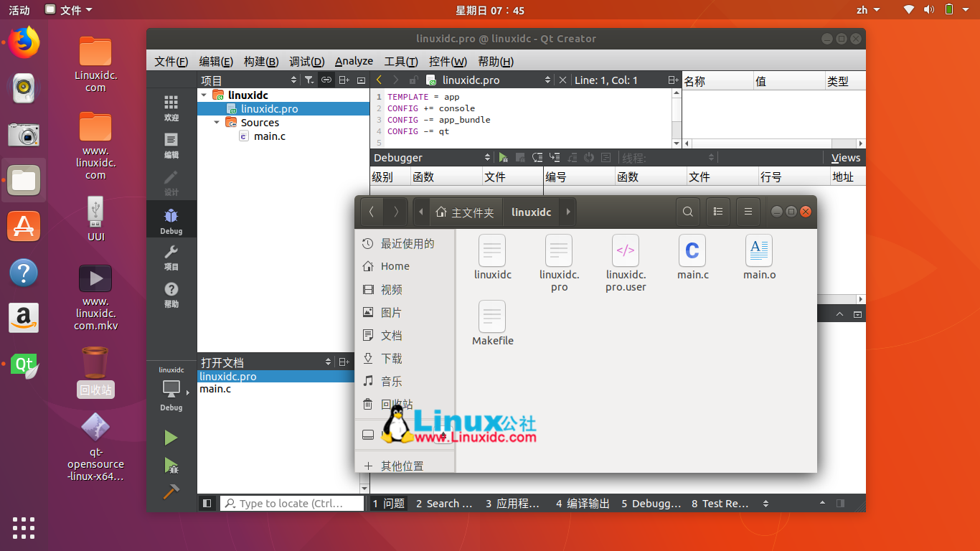The image size is (980, 551).
Task: Open the 构建(B) menu
Action: pyautogui.click(x=261, y=61)
